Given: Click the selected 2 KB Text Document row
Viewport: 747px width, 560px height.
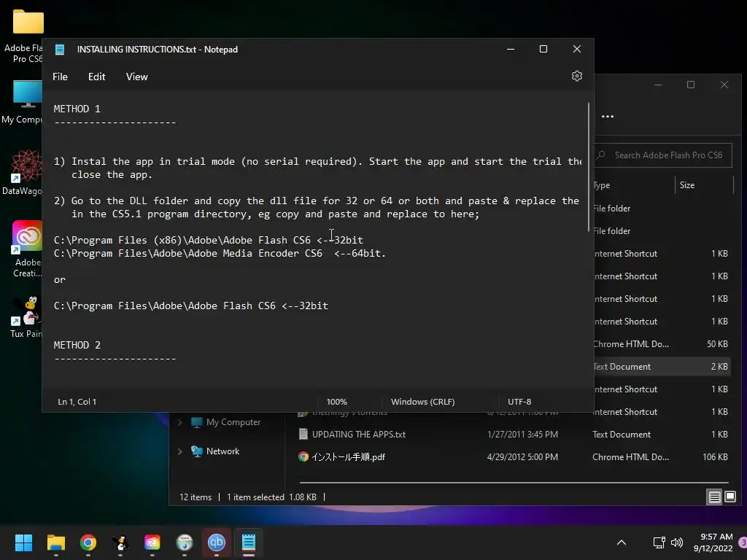Looking at the screenshot, I should tap(661, 367).
